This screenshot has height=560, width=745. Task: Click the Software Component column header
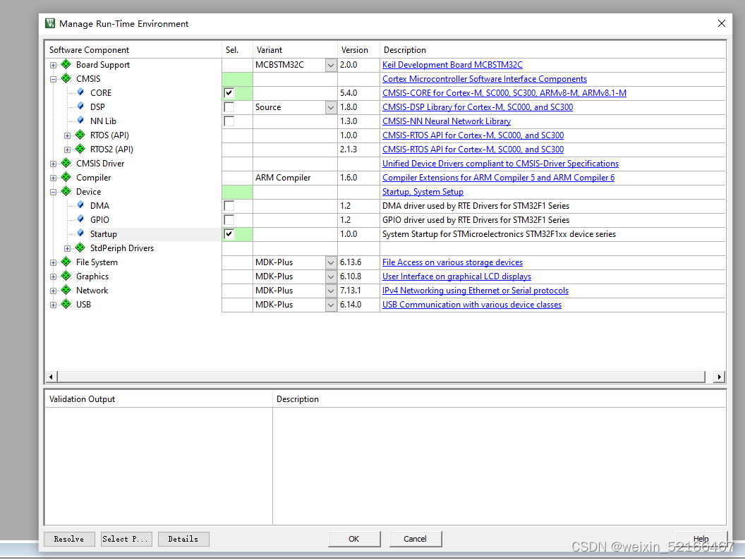click(x=133, y=50)
